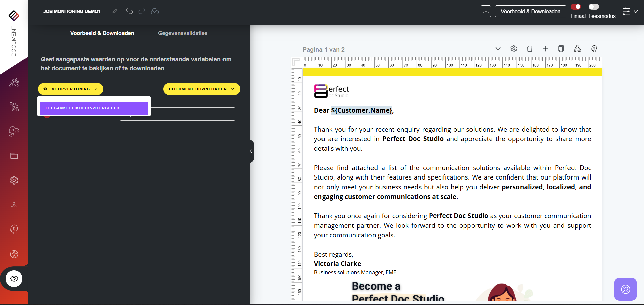Select Toegankelijkheidsvoorbeeld menu option
The width and height of the screenshot is (644, 305).
(x=94, y=108)
